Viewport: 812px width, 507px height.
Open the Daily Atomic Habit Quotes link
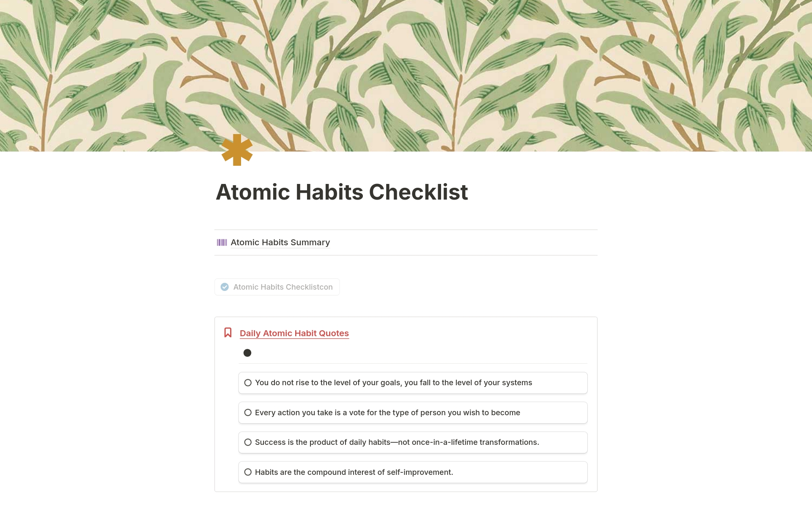tap(294, 333)
